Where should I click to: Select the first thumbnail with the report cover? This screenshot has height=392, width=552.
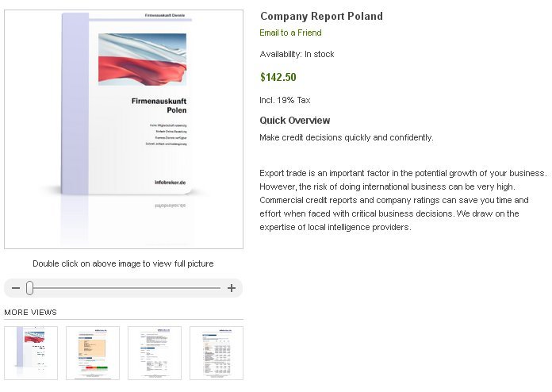pyautogui.click(x=31, y=352)
